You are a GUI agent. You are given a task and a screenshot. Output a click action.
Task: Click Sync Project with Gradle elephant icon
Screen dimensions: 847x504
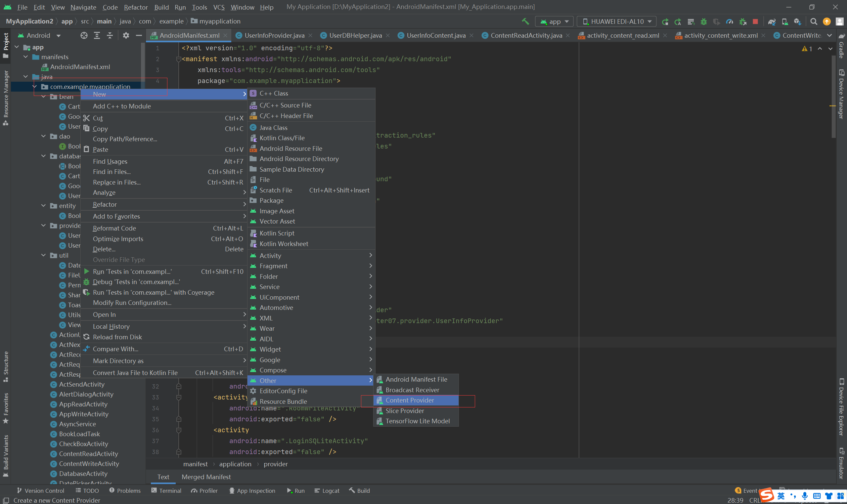(772, 21)
